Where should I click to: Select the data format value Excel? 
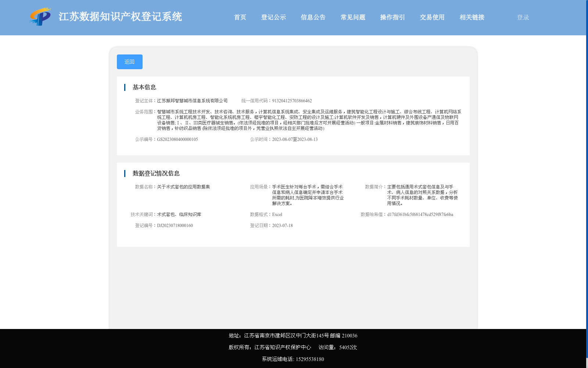click(277, 215)
